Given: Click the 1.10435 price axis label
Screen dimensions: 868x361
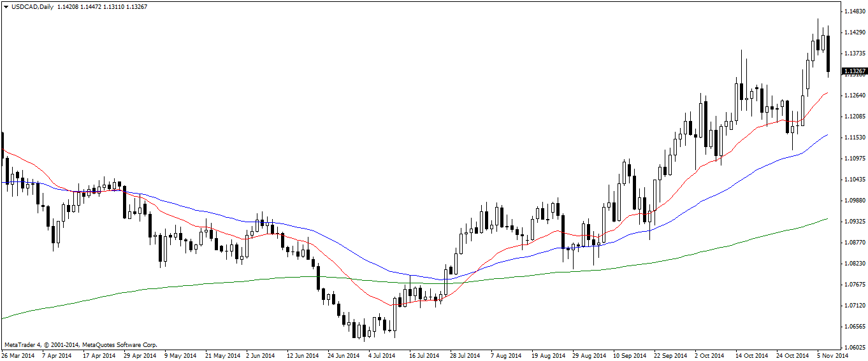Looking at the screenshot, I should 854,180.
